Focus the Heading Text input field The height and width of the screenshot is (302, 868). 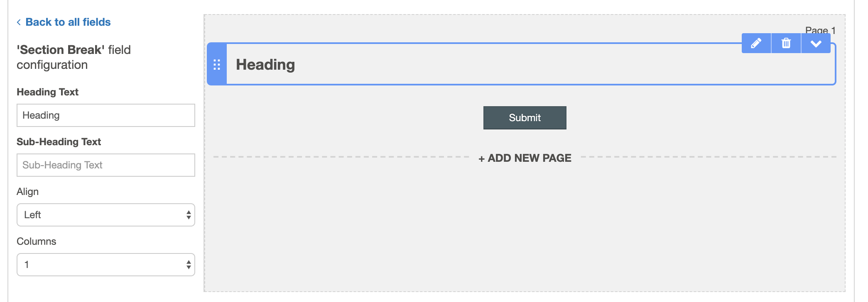[106, 115]
